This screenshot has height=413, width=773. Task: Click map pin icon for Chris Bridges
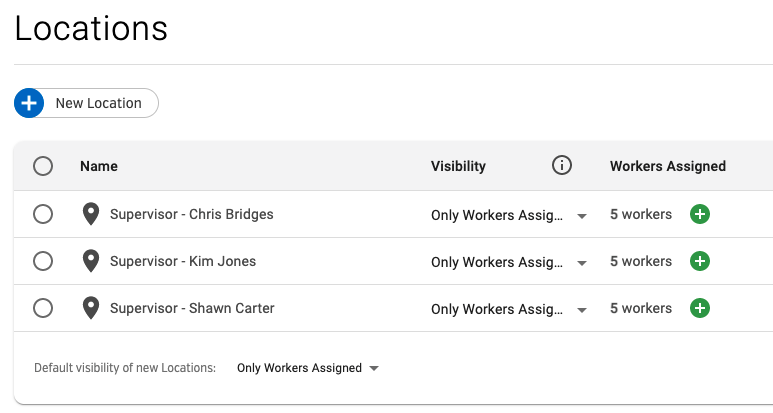(x=91, y=214)
